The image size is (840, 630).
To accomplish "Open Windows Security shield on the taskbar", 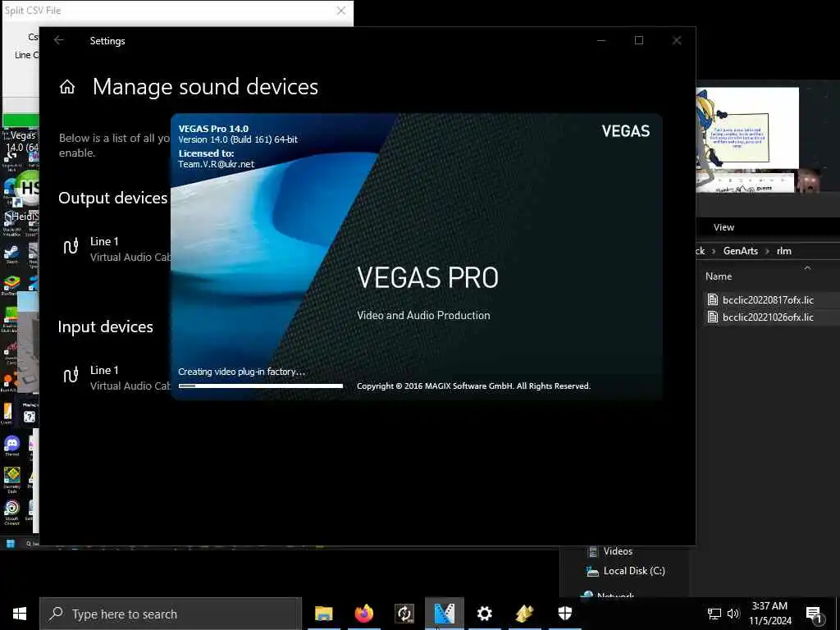I will coord(564,614).
